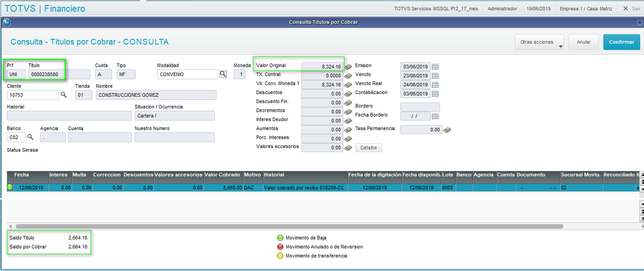Screen dimensions: 644x271
Task: Click the calculator icon beside Interes Deudor
Action: (348, 121)
